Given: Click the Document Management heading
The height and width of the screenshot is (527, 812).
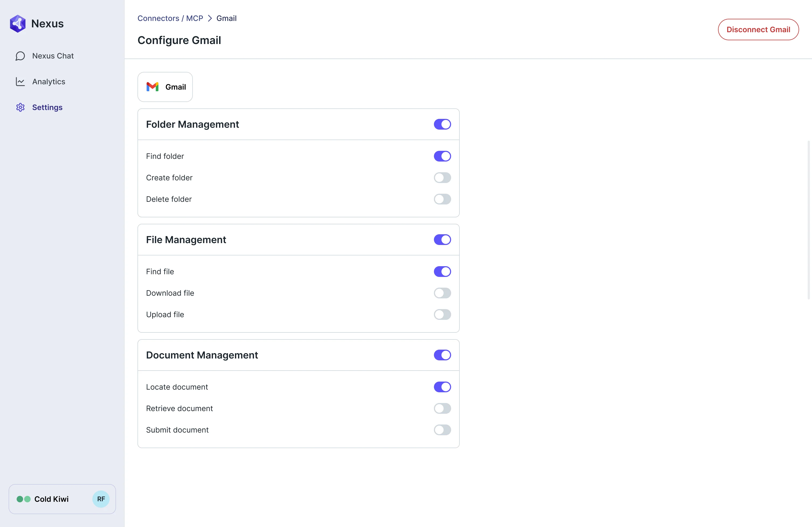Looking at the screenshot, I should 202,355.
